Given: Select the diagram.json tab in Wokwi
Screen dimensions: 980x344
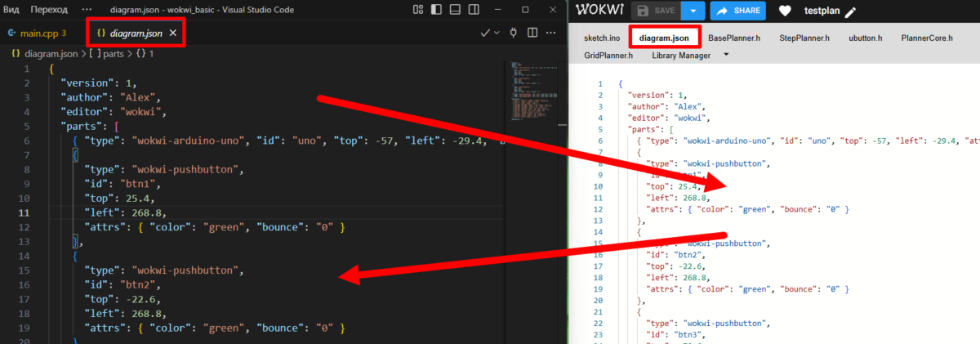Looking at the screenshot, I should pos(664,38).
